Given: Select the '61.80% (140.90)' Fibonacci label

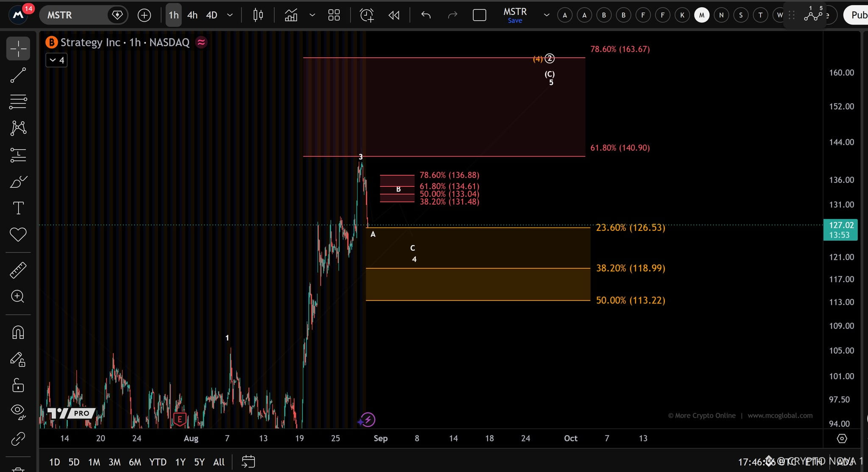Looking at the screenshot, I should tap(620, 148).
